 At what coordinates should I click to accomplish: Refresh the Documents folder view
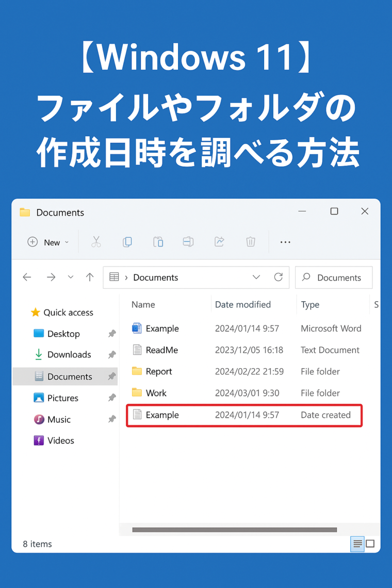tap(279, 277)
